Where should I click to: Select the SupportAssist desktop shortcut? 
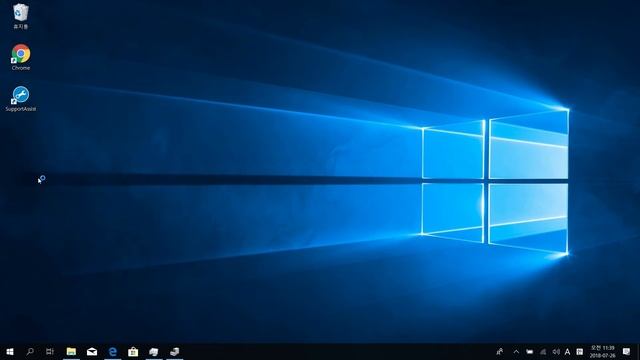click(21, 99)
